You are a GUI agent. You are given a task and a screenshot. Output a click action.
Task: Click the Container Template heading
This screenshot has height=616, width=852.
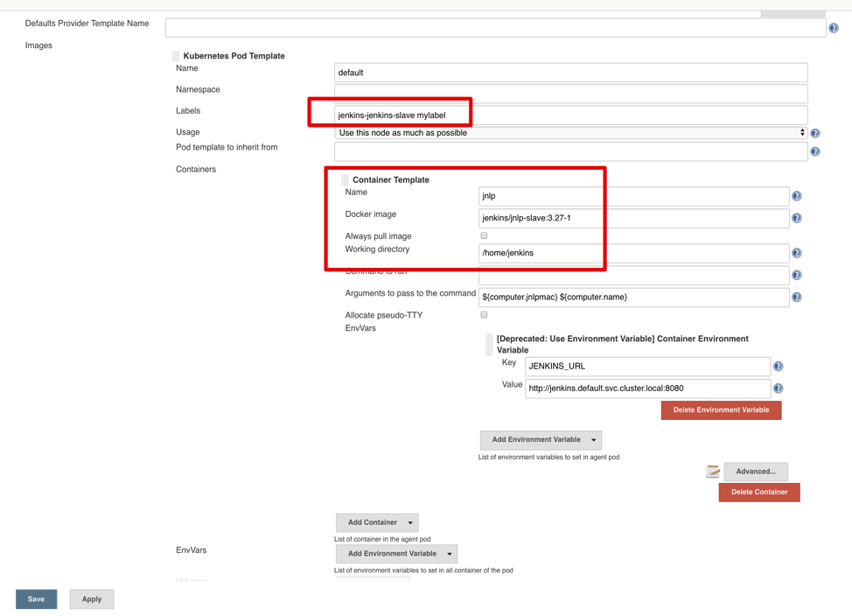coord(391,180)
